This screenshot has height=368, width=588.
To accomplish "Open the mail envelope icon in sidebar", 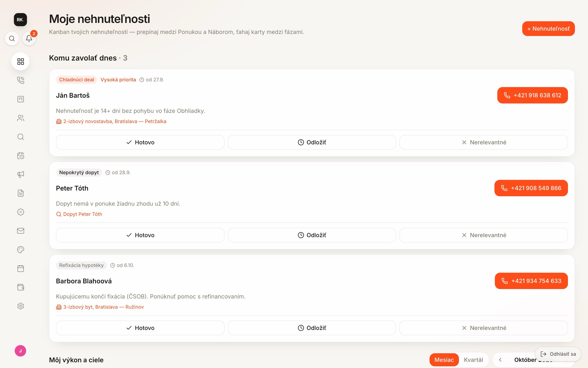I will click(x=21, y=231).
